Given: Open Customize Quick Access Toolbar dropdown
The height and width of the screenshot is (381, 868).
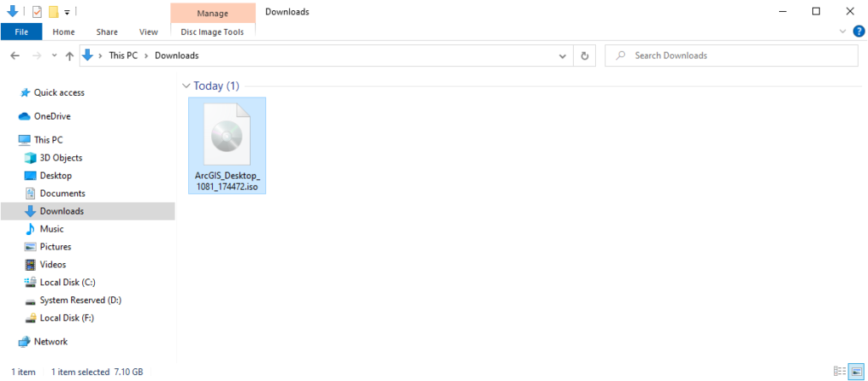Looking at the screenshot, I should 67,12.
